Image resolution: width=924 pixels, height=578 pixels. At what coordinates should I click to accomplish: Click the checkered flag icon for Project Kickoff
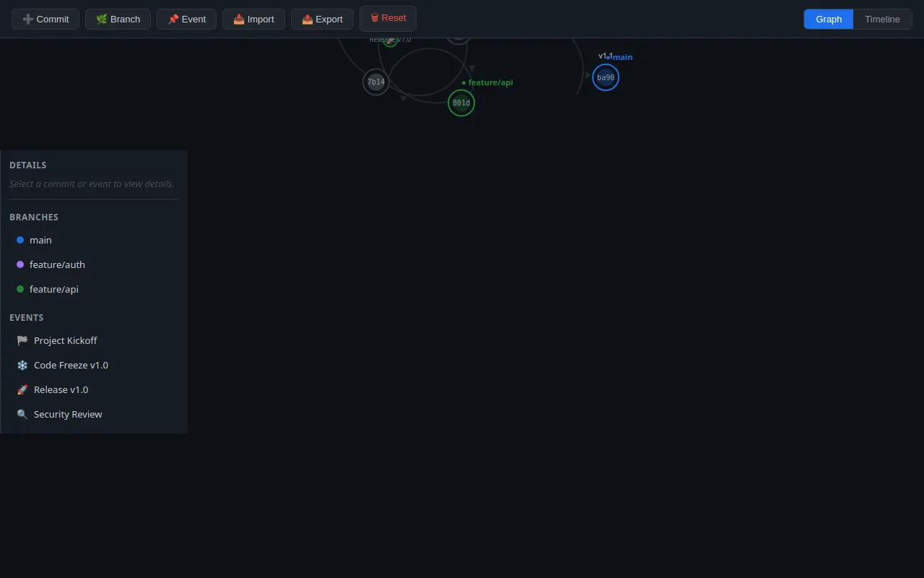click(x=22, y=340)
